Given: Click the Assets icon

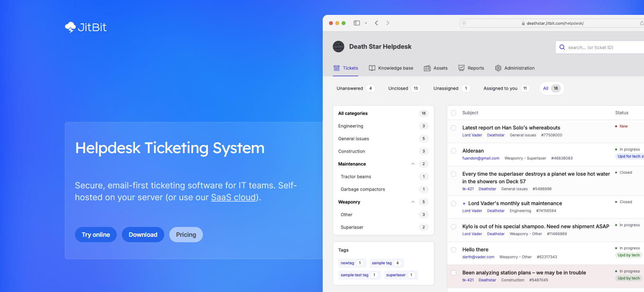Looking at the screenshot, I should (x=427, y=68).
